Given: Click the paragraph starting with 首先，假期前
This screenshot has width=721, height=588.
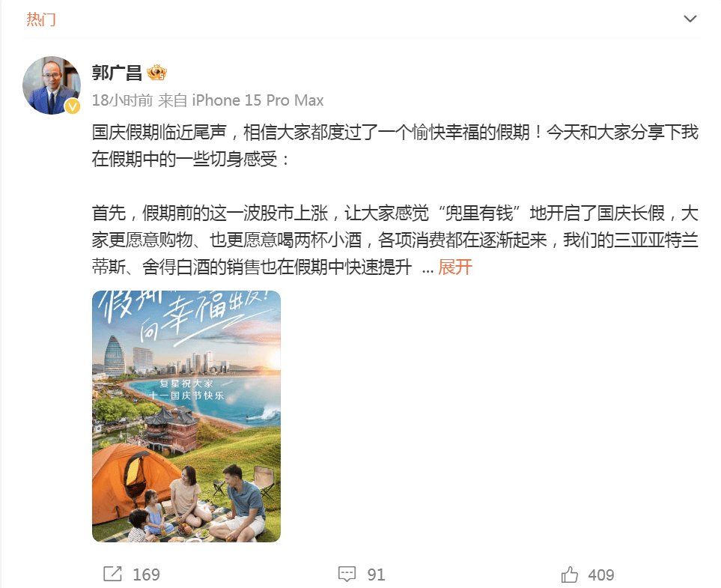Looking at the screenshot, I should click(x=395, y=240).
